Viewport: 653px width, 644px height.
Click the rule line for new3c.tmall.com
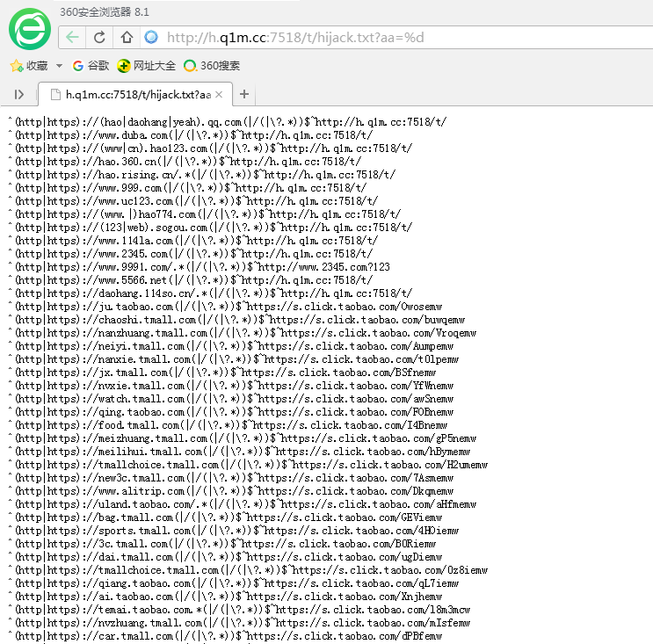click(231, 478)
